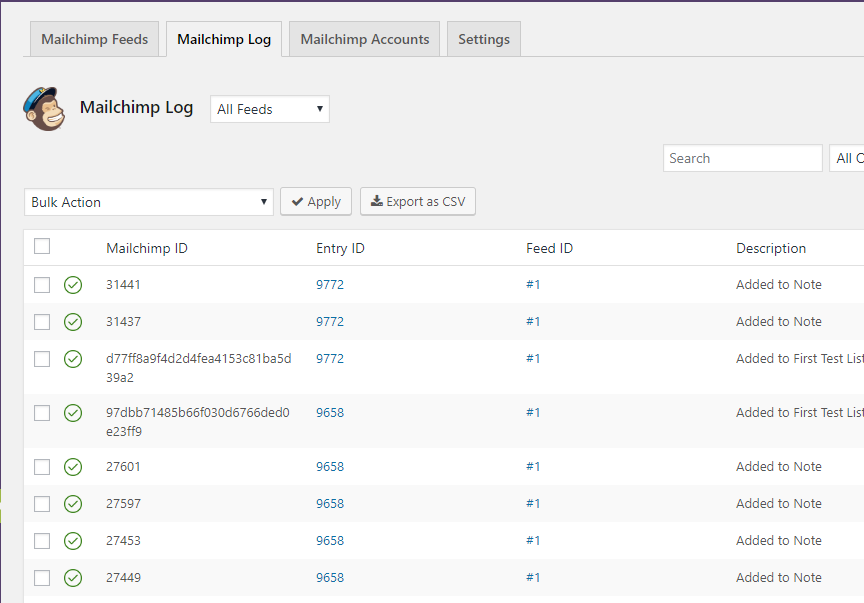Open feed #1 link in 97dbb71485b6 row
The width and height of the screenshot is (864, 603).
click(533, 413)
